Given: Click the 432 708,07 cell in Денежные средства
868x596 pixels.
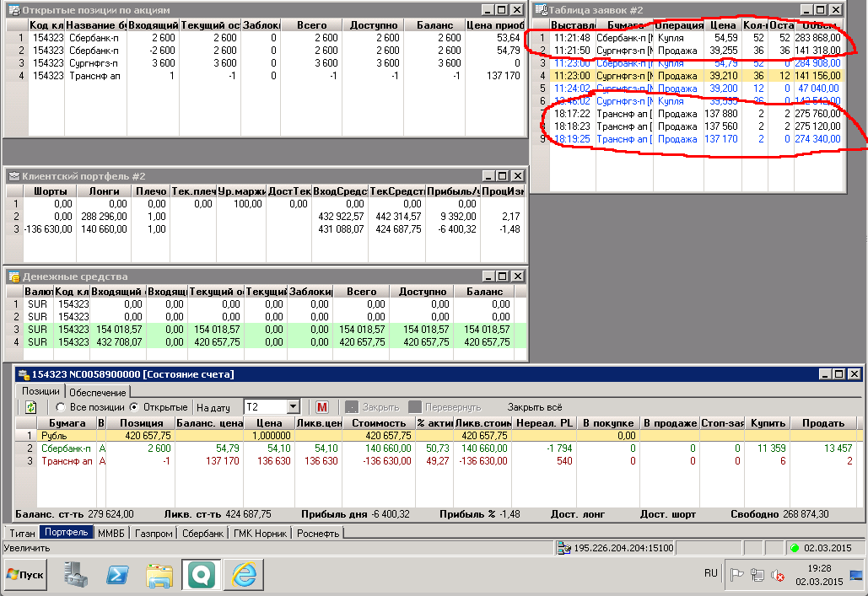Looking at the screenshot, I should point(118,342).
